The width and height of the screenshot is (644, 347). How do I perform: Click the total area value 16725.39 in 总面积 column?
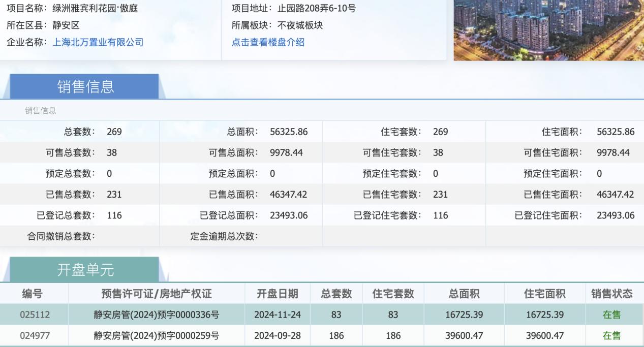tap(464, 314)
